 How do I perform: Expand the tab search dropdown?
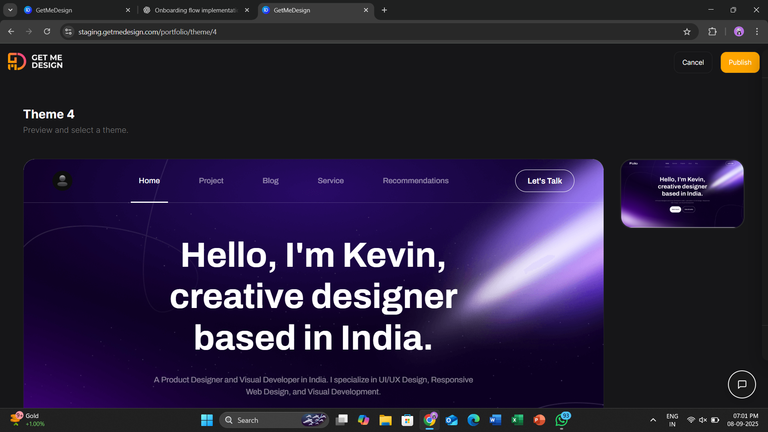(10, 10)
